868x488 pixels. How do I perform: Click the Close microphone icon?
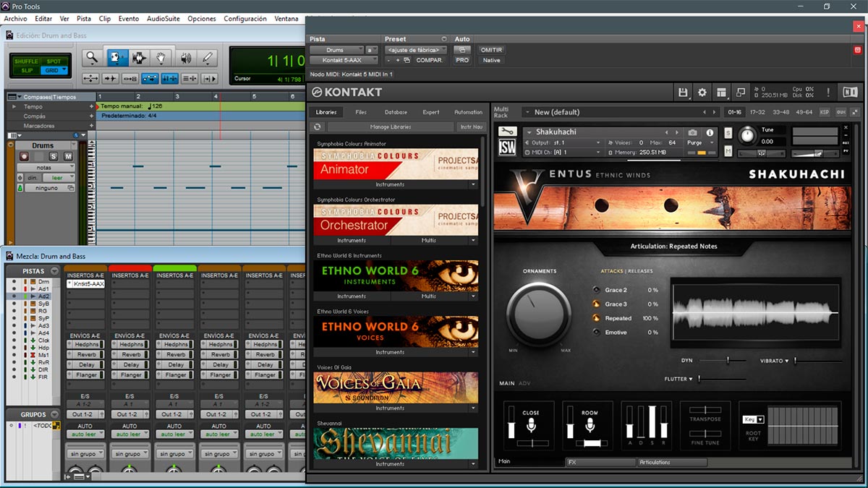[x=530, y=425]
